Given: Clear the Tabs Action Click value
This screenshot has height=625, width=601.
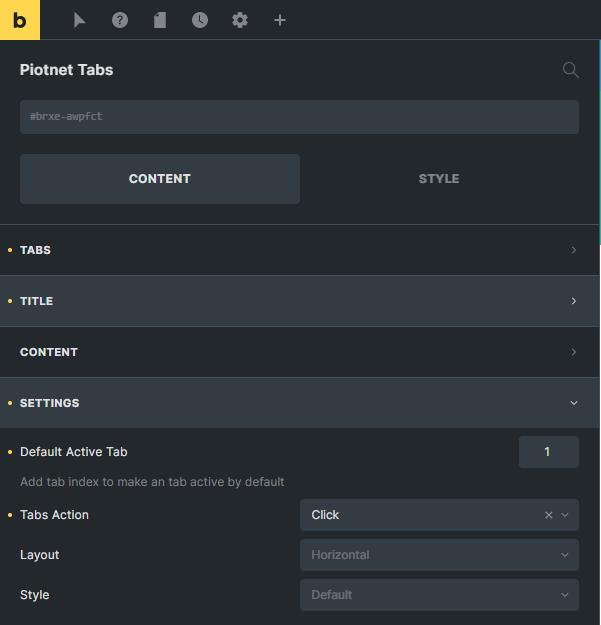Looking at the screenshot, I should pyautogui.click(x=548, y=515).
